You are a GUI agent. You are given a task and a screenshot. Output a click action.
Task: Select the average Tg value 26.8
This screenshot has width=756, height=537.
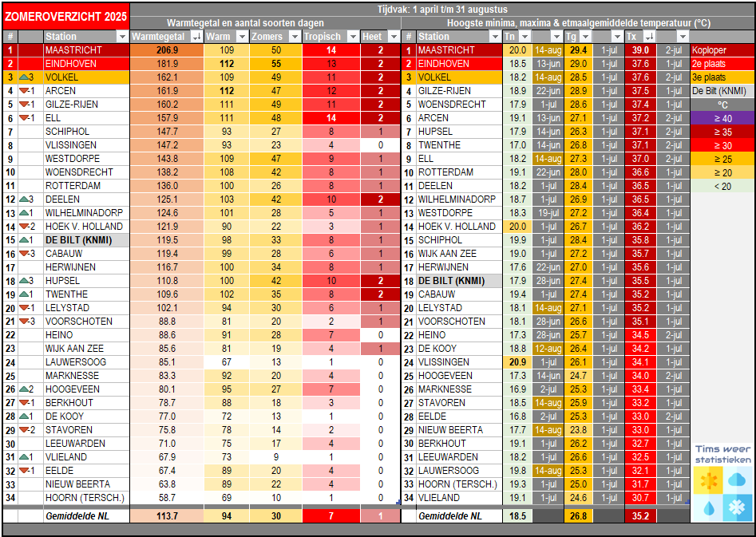click(x=578, y=515)
